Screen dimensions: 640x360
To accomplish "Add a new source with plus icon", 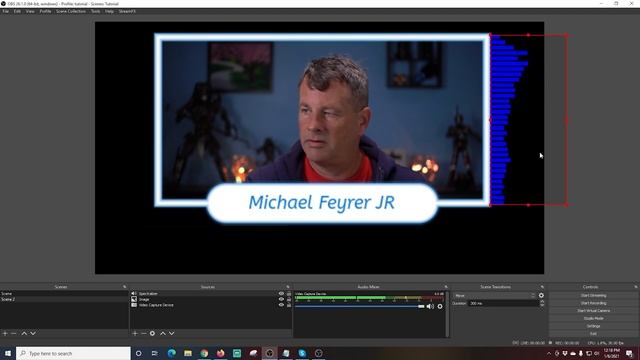I will (x=135, y=333).
